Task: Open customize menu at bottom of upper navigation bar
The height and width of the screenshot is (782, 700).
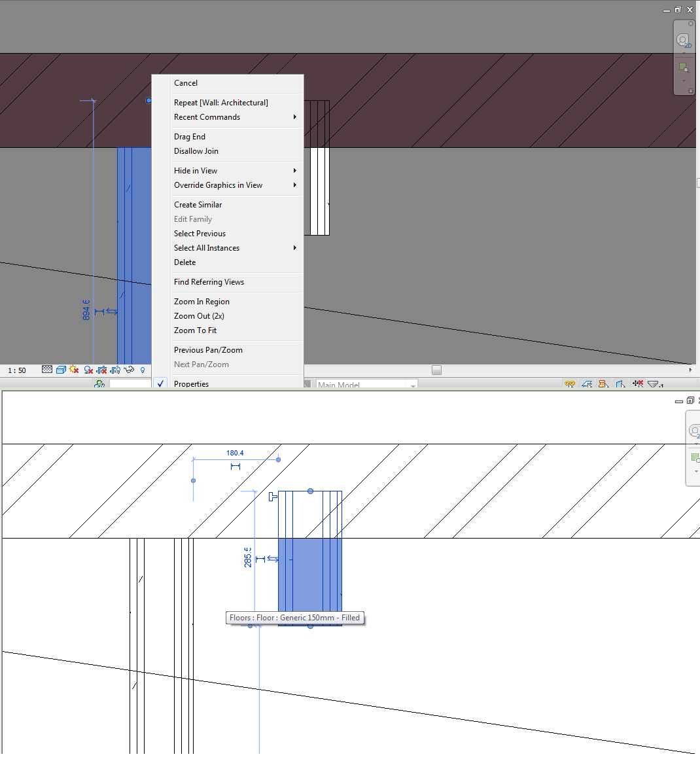Action: click(691, 91)
